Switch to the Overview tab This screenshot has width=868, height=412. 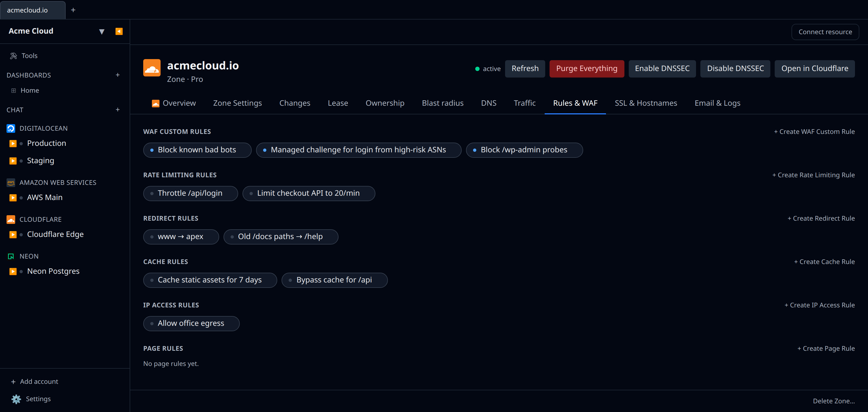tap(174, 103)
